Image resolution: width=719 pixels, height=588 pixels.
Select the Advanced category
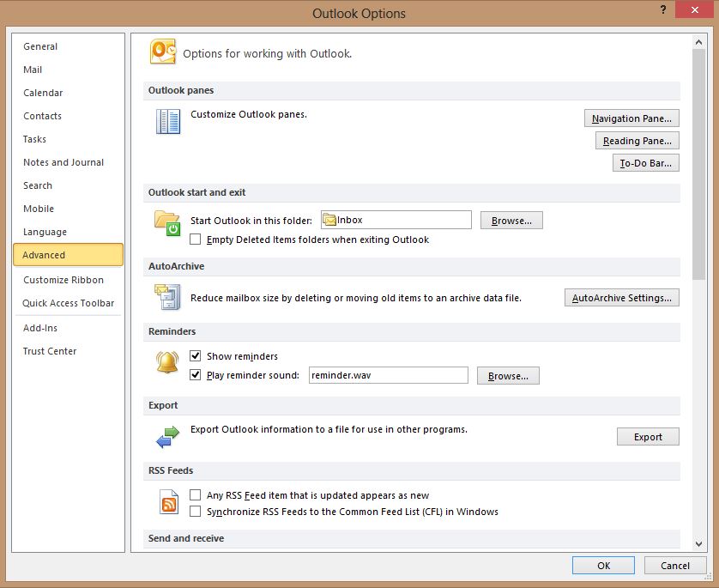click(69, 255)
